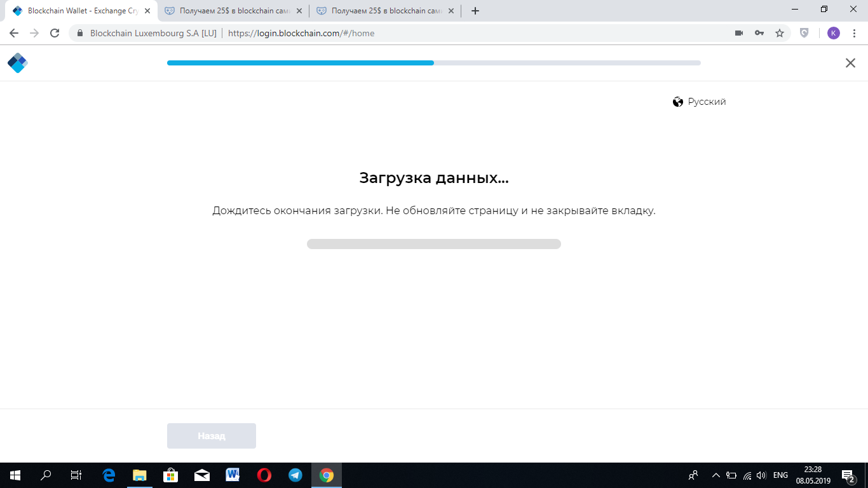
Task: Go back in browser history
Action: point(14,33)
